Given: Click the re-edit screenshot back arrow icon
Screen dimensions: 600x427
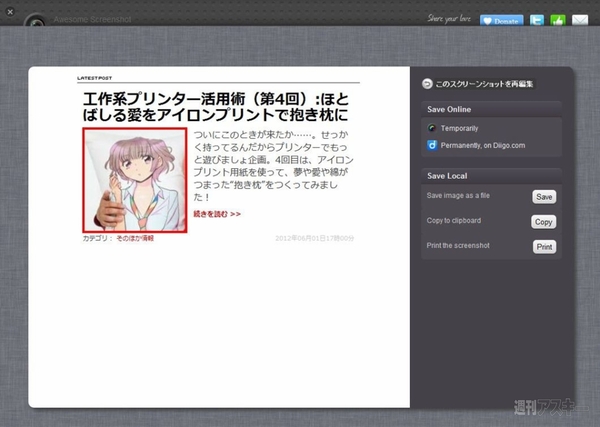Looking at the screenshot, I should point(427,84).
